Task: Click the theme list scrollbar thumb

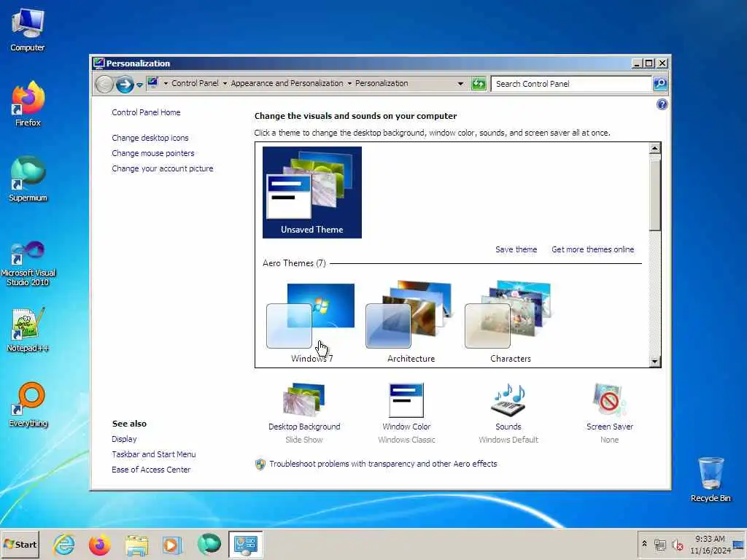Action: click(655, 195)
